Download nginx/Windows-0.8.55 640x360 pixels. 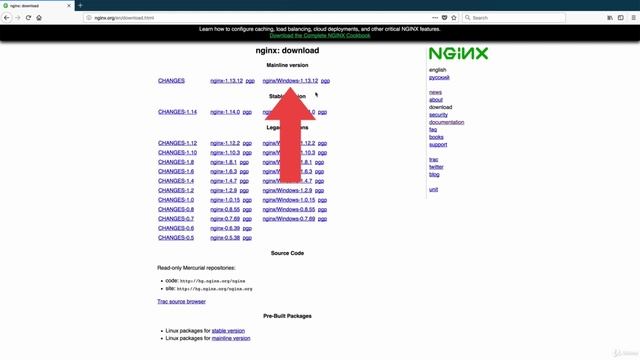click(289, 209)
